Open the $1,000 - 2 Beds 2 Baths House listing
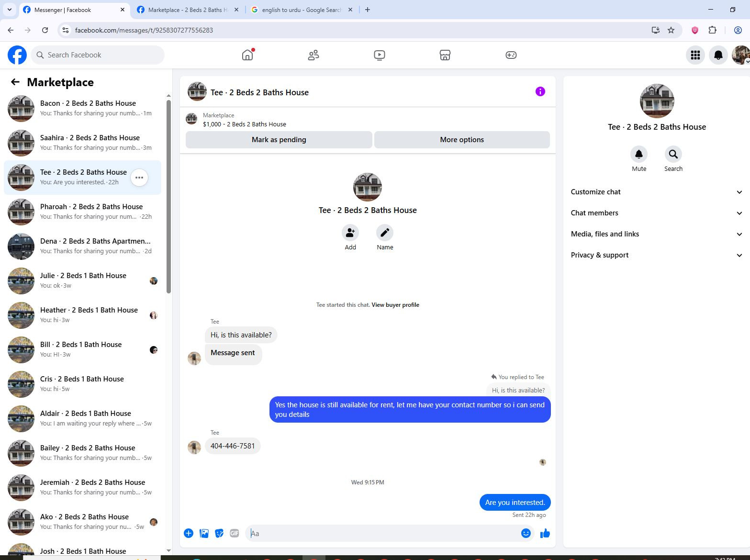The width and height of the screenshot is (750, 560). point(245,124)
